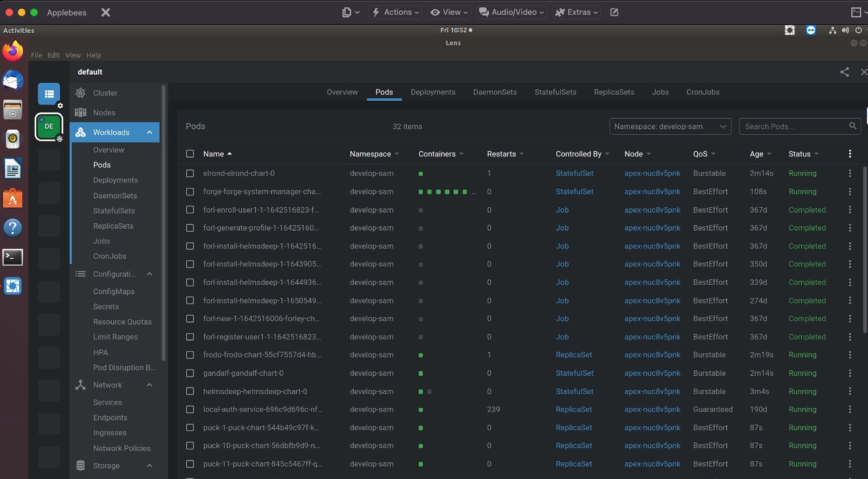Open the cluster catalog list icon
The width and height of the screenshot is (868, 479).
49,94
